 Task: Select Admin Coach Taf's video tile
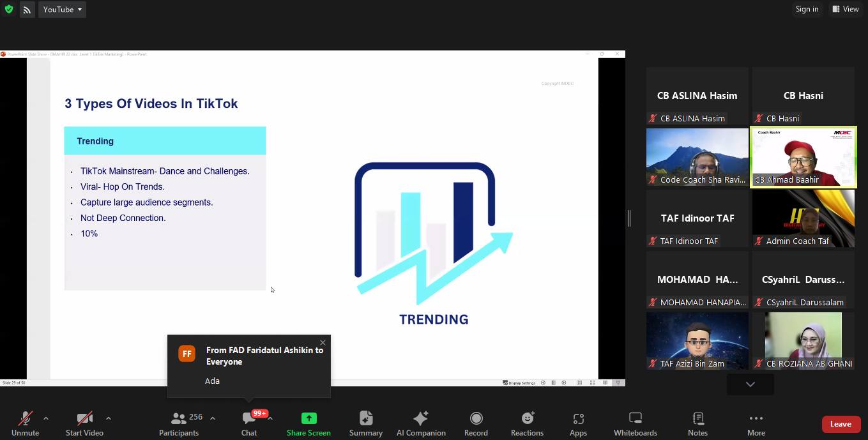coord(803,218)
